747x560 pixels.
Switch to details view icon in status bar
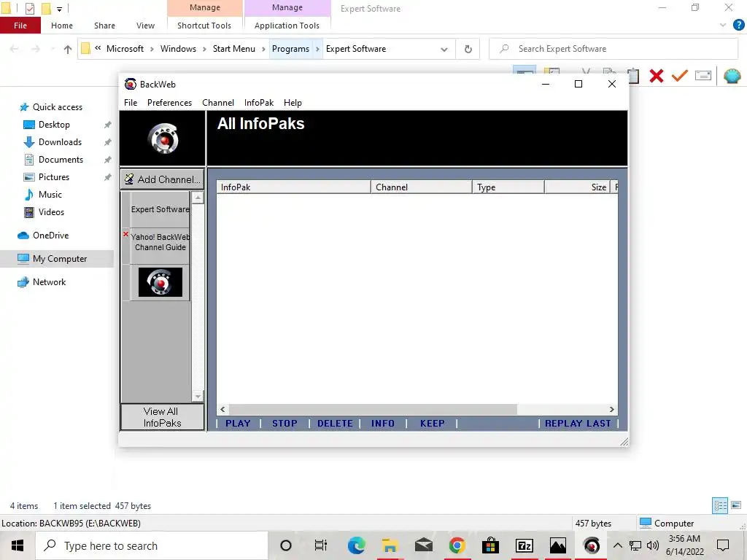pos(720,505)
